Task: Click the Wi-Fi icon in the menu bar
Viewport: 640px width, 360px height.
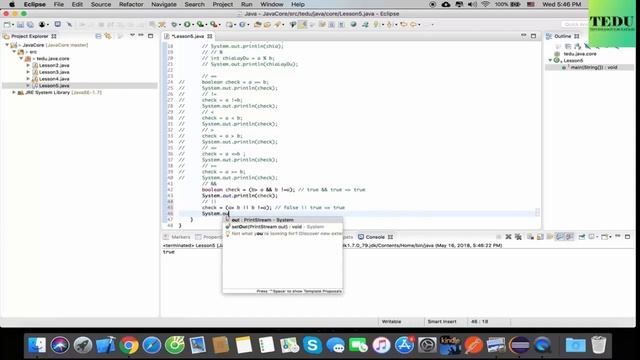Action: coord(485,4)
